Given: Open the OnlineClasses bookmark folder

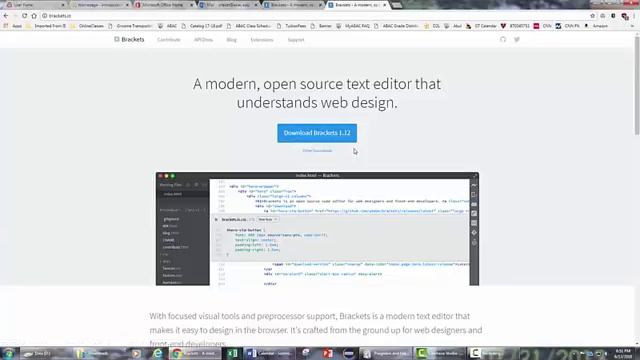Looking at the screenshot, I should (x=87, y=26).
